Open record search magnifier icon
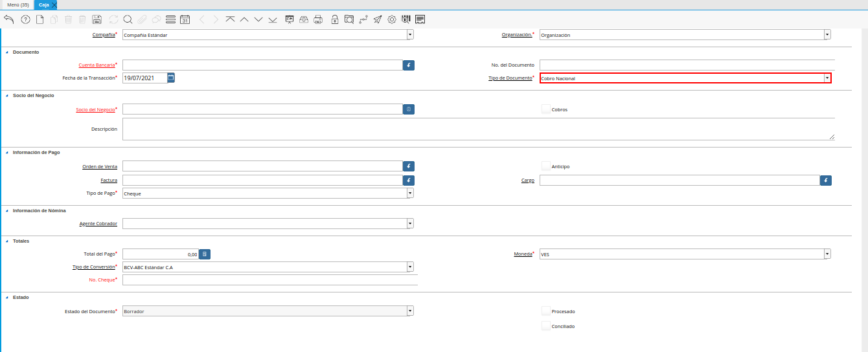The height and width of the screenshot is (352, 868). click(x=128, y=19)
